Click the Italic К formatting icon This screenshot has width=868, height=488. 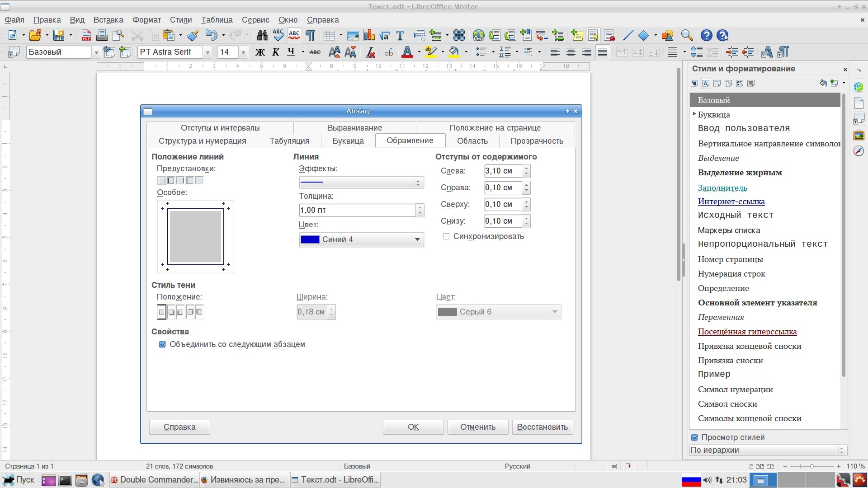(x=276, y=52)
